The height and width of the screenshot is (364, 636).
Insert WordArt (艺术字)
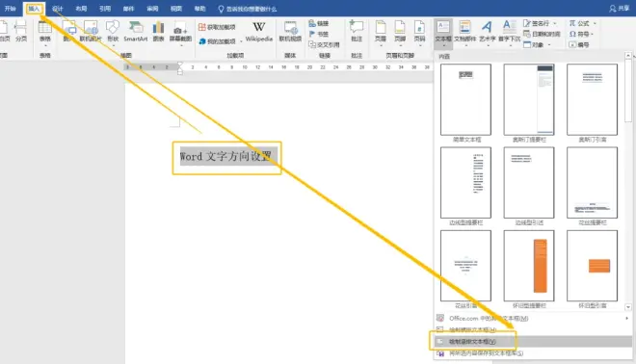pyautogui.click(x=488, y=32)
